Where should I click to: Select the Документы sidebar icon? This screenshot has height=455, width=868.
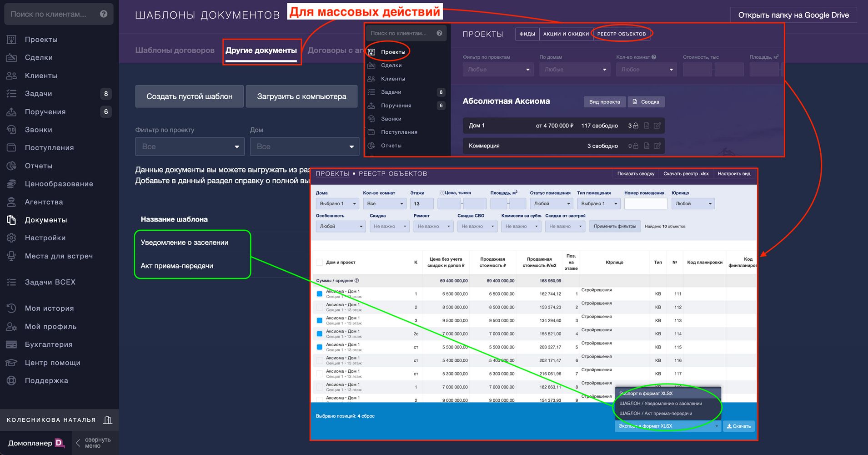click(11, 220)
